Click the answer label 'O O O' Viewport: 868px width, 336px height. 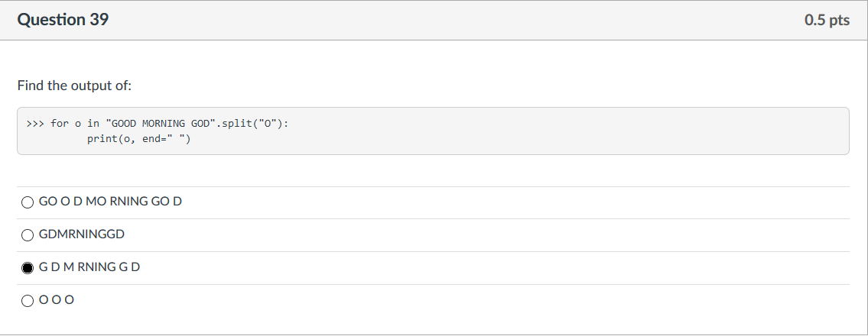(x=57, y=301)
